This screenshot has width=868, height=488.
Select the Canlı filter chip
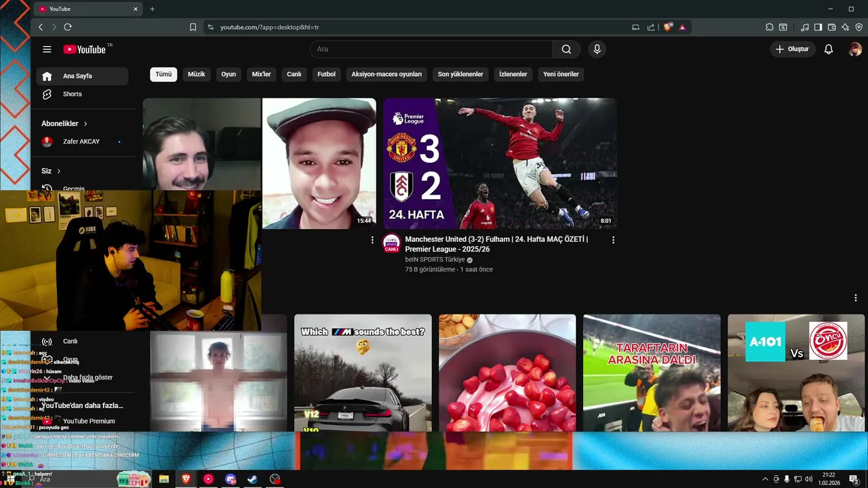click(294, 74)
